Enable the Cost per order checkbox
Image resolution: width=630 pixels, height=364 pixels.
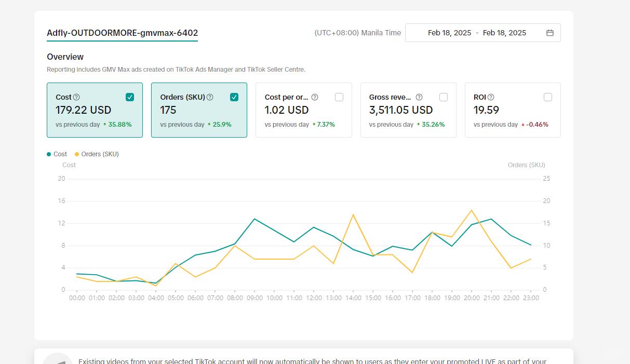click(339, 97)
